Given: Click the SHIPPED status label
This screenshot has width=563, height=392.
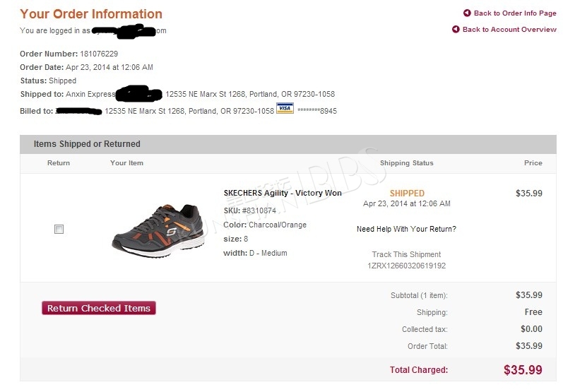Looking at the screenshot, I should (407, 193).
